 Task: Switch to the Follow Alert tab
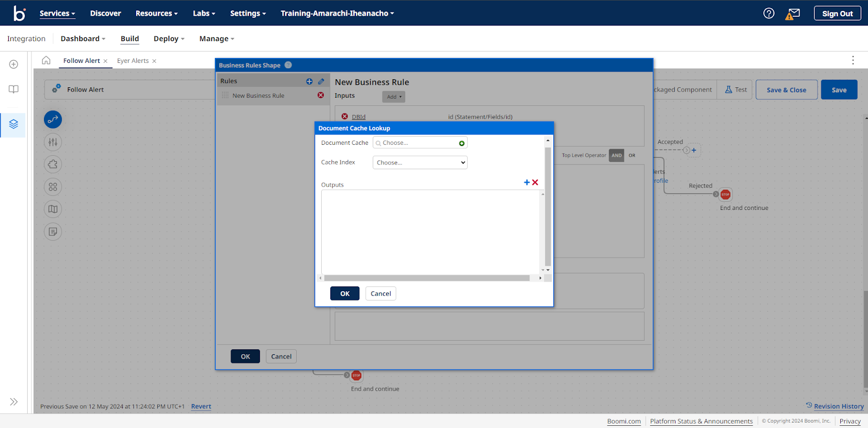81,61
